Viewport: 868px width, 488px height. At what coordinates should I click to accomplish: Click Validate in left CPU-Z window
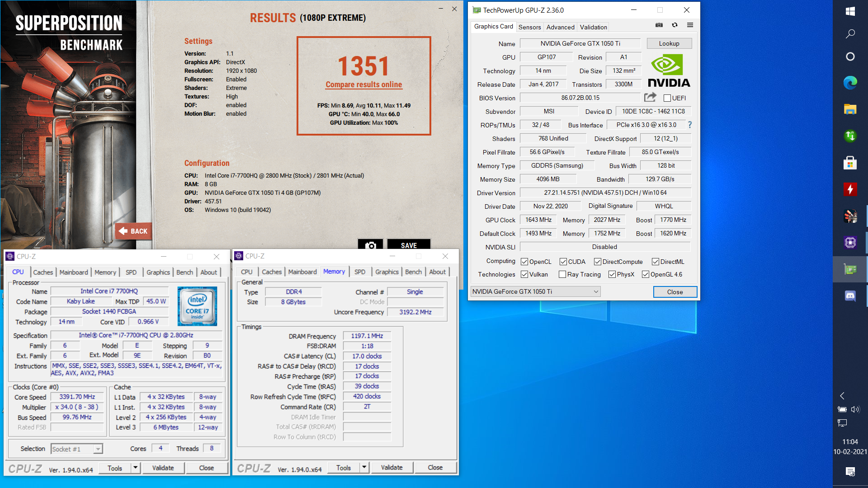pos(163,468)
